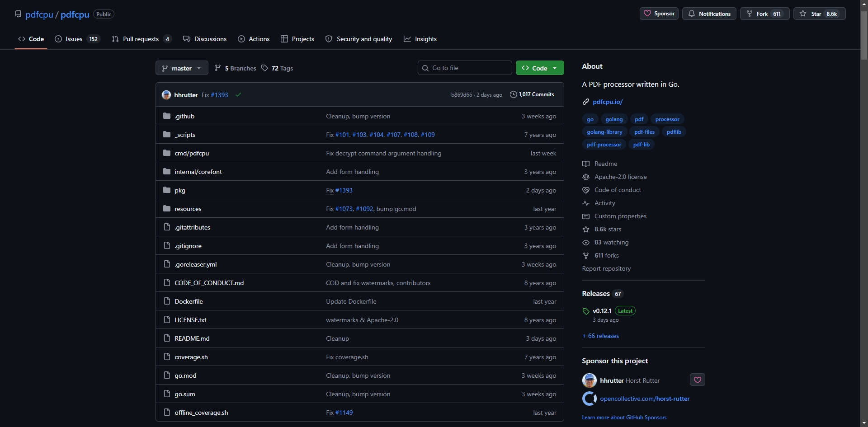Click the _scripts folder icon
Screen dimensions: 868x427
point(167,134)
